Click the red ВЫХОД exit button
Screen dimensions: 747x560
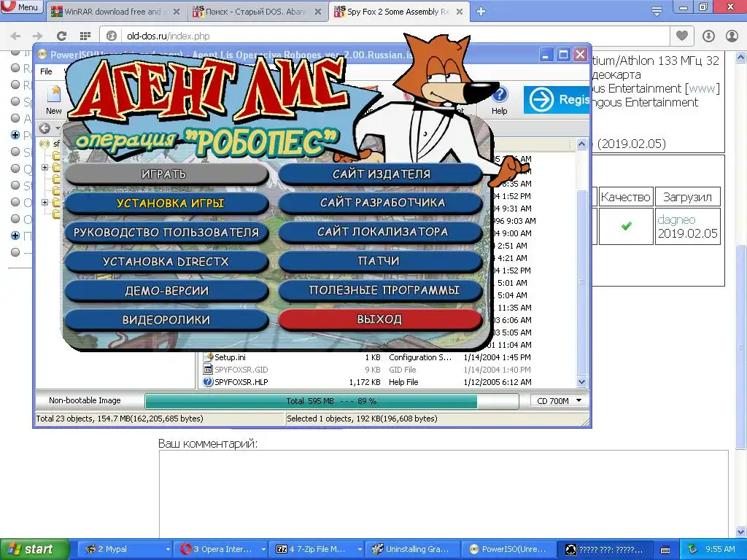pos(381,319)
